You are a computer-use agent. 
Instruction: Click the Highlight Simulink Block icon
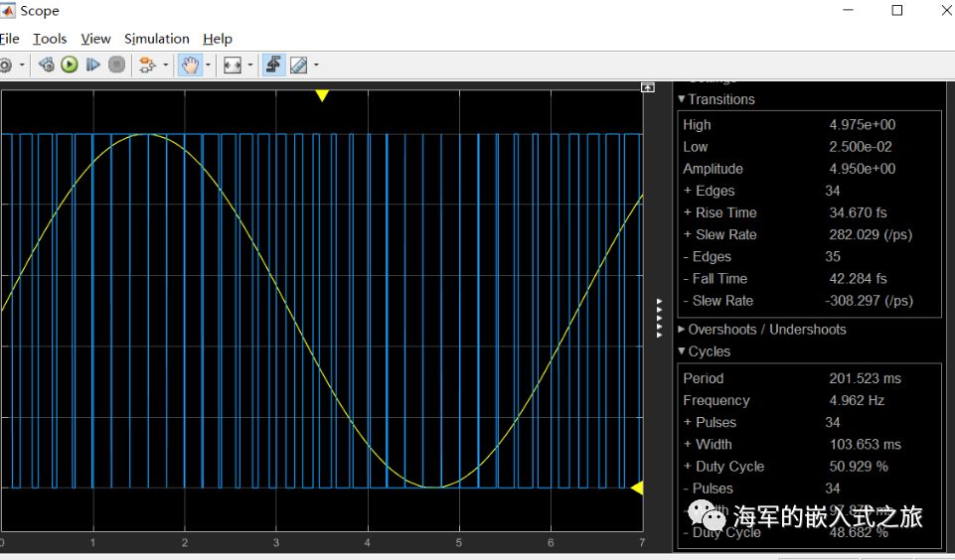click(x=147, y=65)
